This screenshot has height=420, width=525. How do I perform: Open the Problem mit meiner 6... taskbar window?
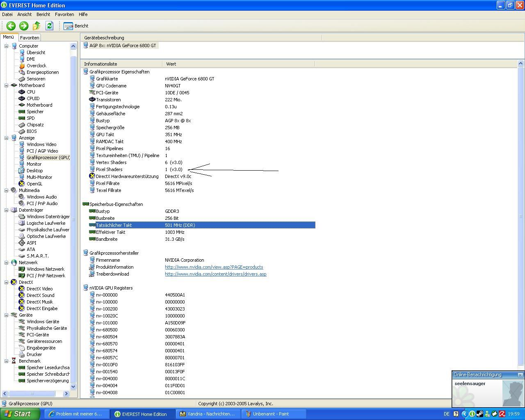(x=77, y=414)
